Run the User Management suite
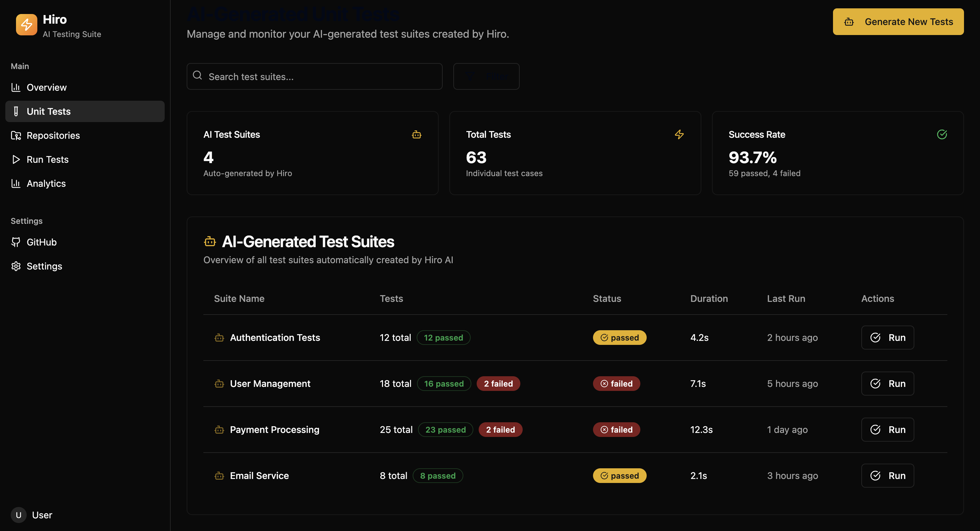Viewport: 980px width, 531px height. tap(887, 384)
